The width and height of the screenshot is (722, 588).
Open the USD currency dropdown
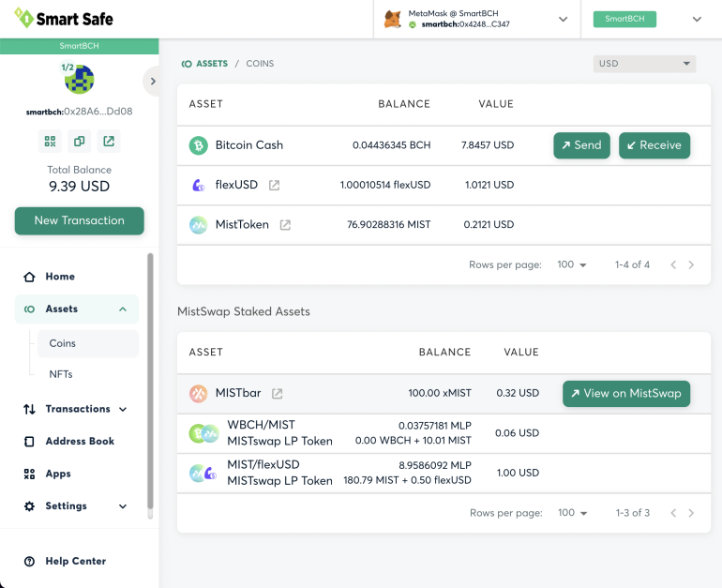coord(644,64)
